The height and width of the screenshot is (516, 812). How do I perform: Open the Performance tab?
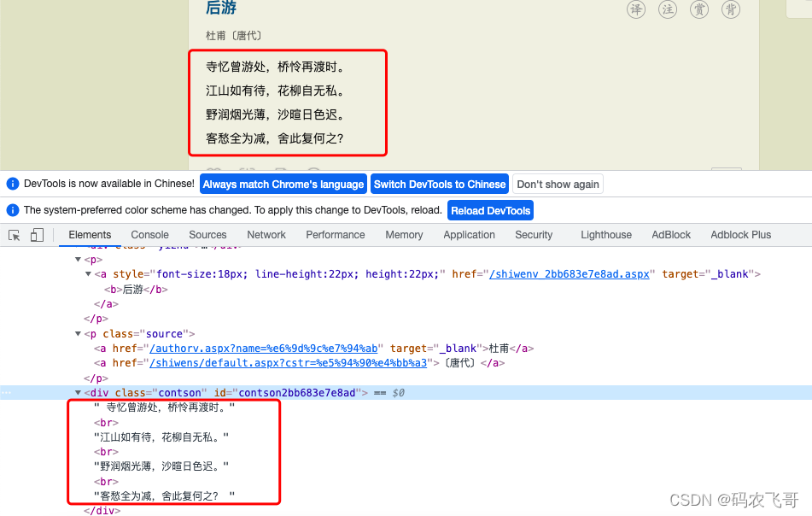[x=335, y=235]
